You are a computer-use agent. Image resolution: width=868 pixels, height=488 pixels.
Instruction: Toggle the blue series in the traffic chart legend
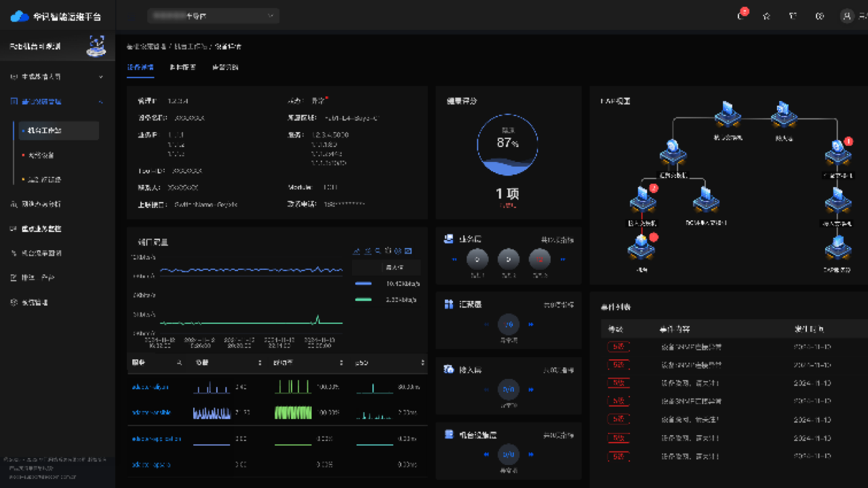[363, 283]
